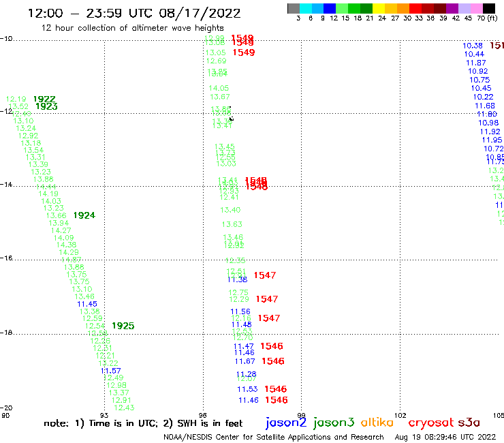Click the note 'Time is in UTC; SWH is in feet'
504x443 pixels.
pyautogui.click(x=143, y=423)
